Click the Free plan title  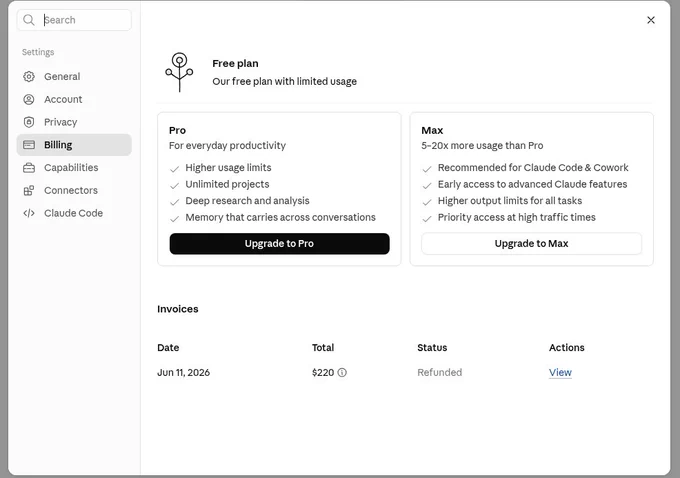pyautogui.click(x=235, y=63)
